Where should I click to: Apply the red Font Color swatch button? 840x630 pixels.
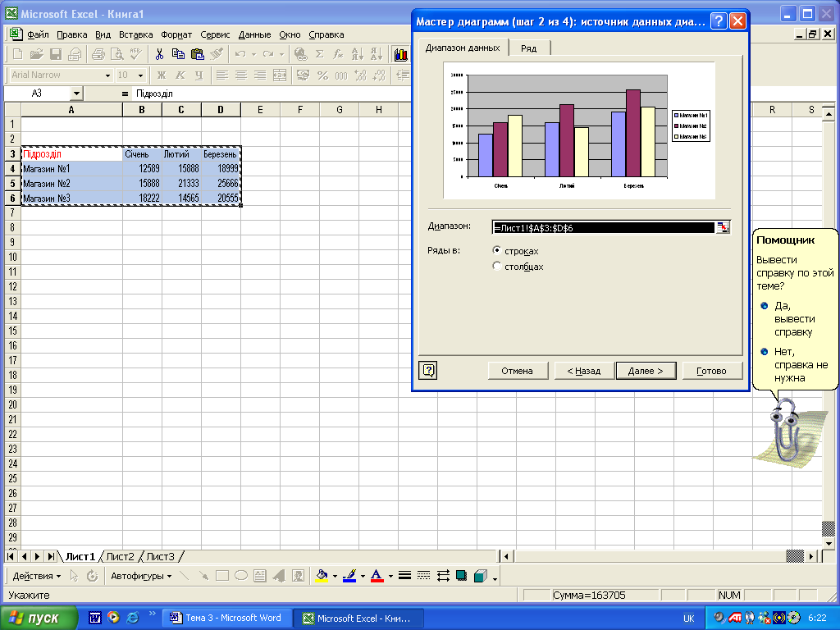point(377,577)
